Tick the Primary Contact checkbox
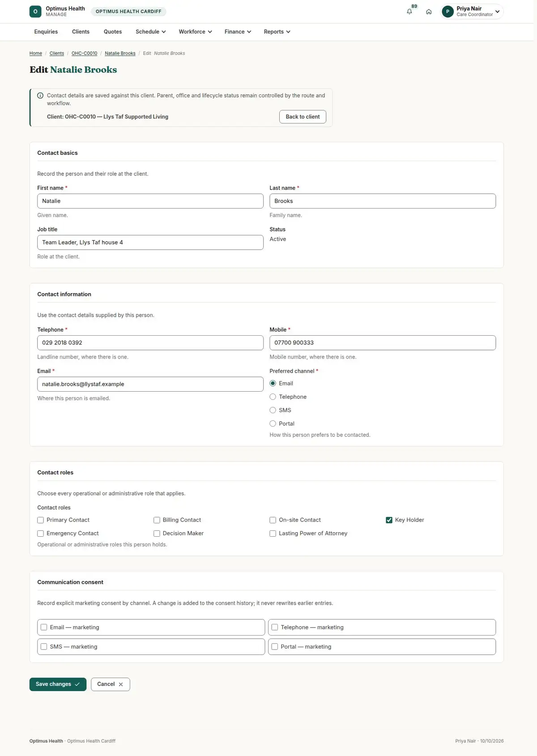537x756 pixels. pos(40,520)
